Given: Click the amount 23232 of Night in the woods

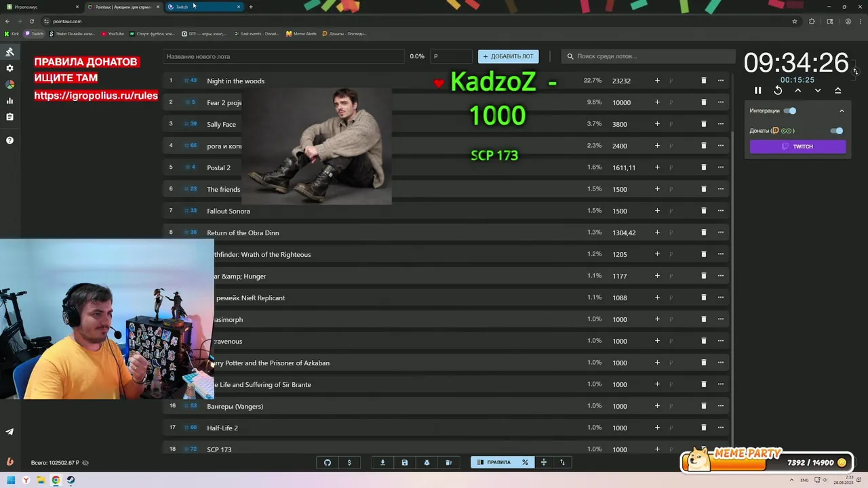Looking at the screenshot, I should pyautogui.click(x=621, y=81).
